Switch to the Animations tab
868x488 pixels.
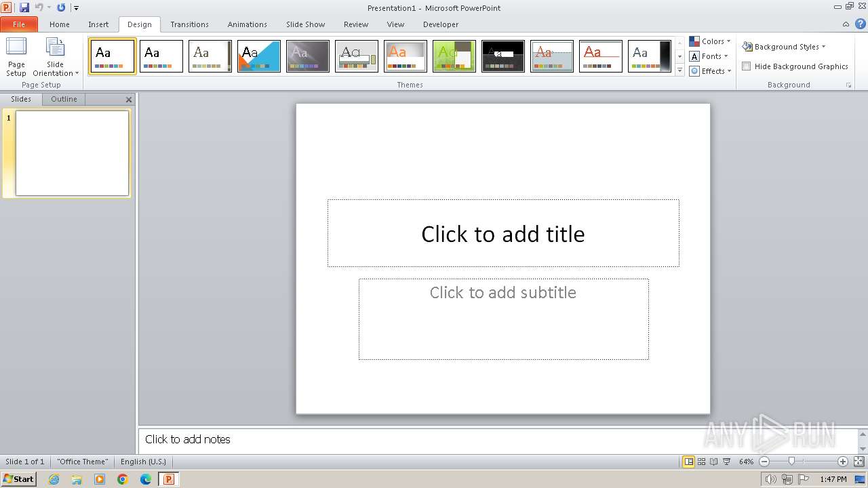tap(247, 24)
